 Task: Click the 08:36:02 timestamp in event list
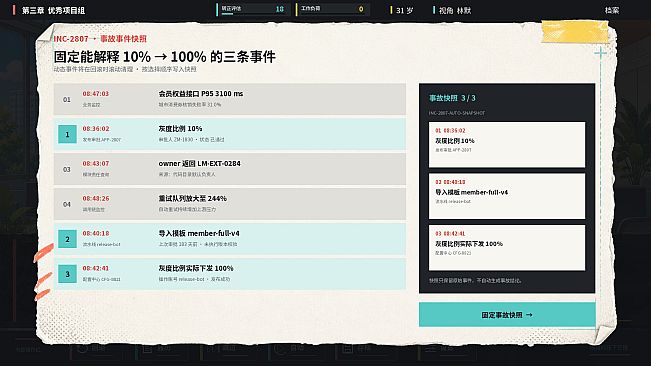tap(95, 129)
